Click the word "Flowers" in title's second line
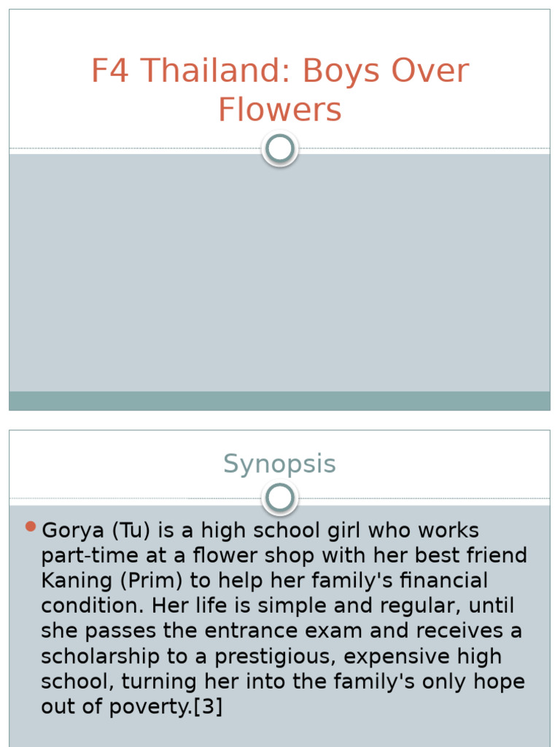Screen dimensions: 560x747 [279, 109]
